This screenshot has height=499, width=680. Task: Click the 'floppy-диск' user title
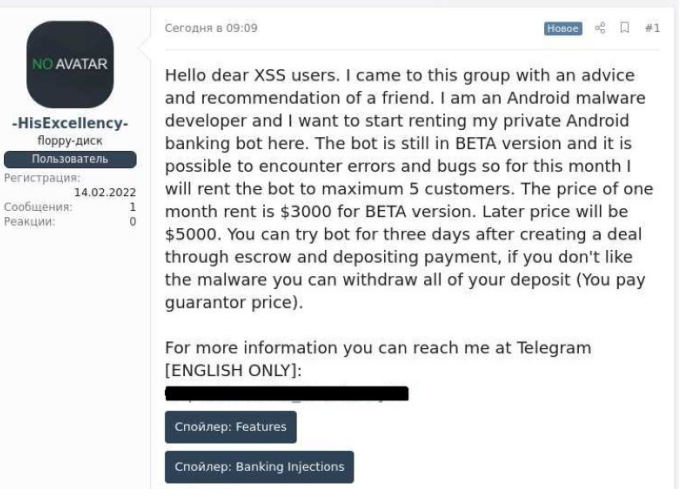pos(70,142)
